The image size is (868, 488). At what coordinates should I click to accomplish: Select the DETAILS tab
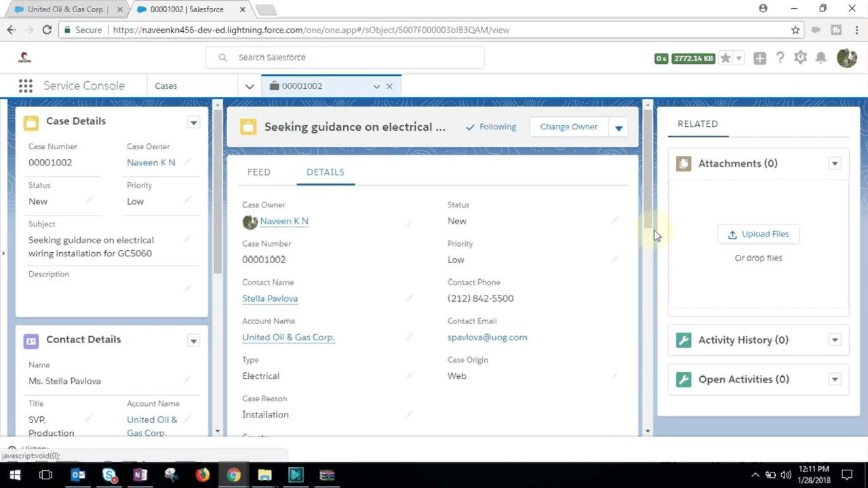pyautogui.click(x=325, y=172)
